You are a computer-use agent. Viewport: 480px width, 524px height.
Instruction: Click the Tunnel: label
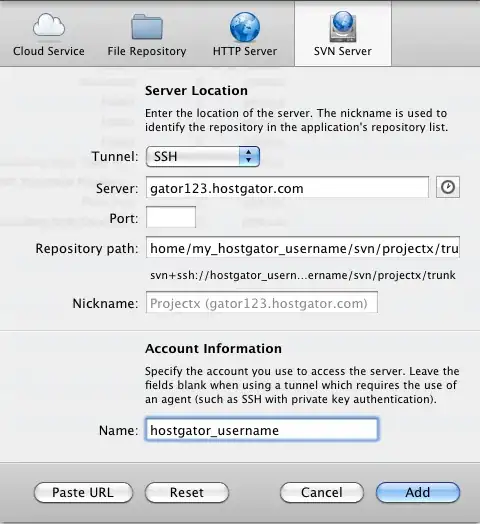click(115, 156)
